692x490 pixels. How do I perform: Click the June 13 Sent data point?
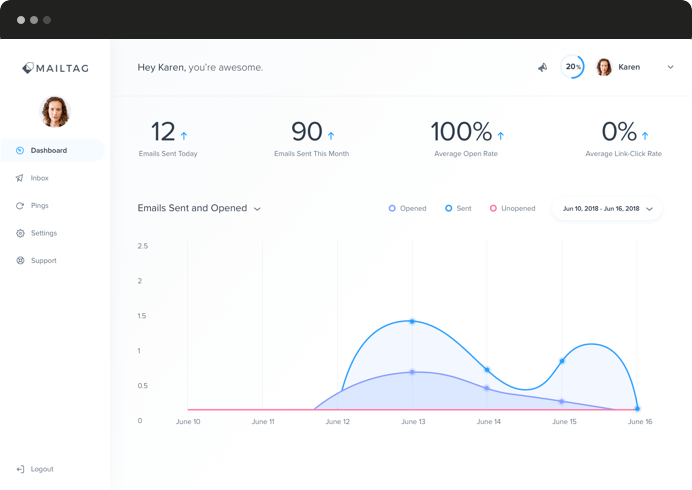click(x=412, y=321)
